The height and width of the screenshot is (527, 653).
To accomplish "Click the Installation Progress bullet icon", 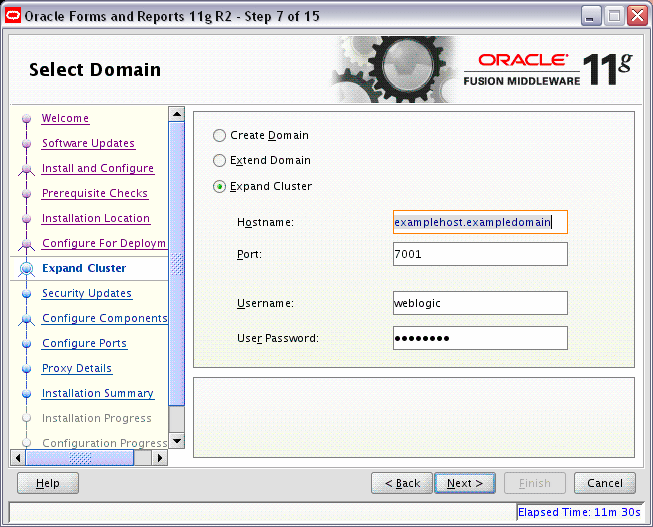I will [x=27, y=418].
